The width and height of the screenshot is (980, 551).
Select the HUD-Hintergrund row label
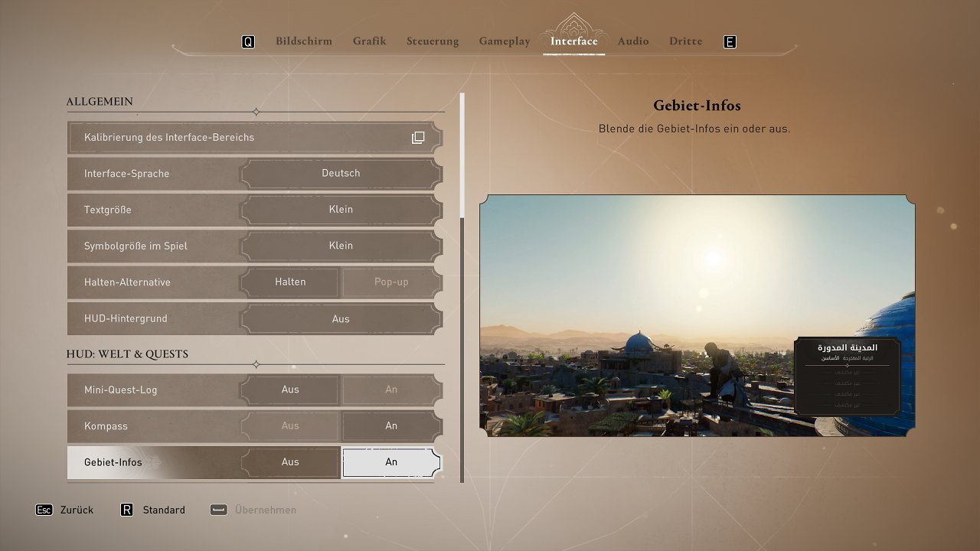click(x=126, y=319)
